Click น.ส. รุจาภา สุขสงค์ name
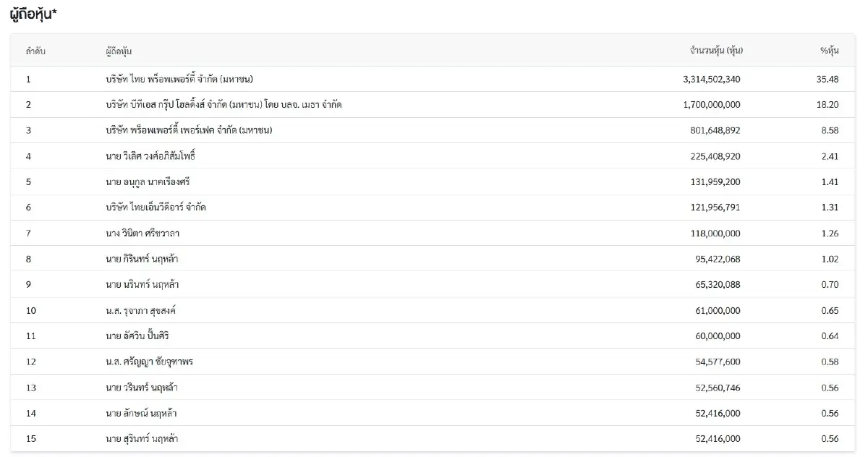868x457 pixels. pyautogui.click(x=141, y=310)
